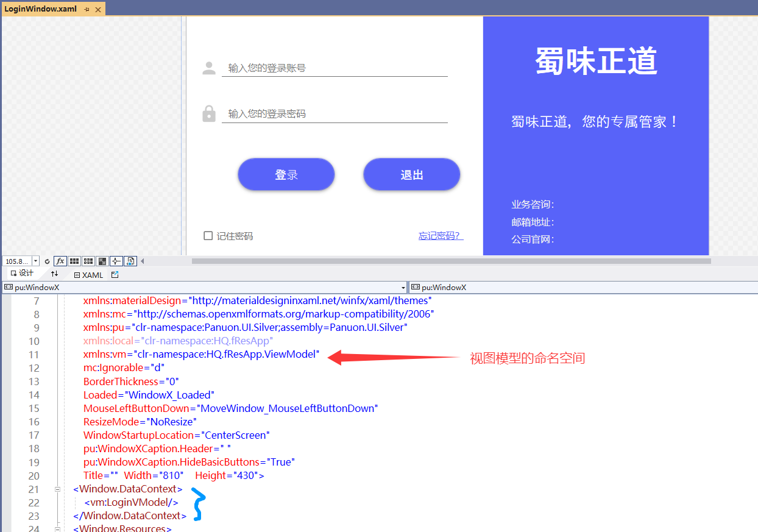This screenshot has width=758, height=532.
Task: Swap panes with the up-down arrows icon
Action: coord(54,274)
